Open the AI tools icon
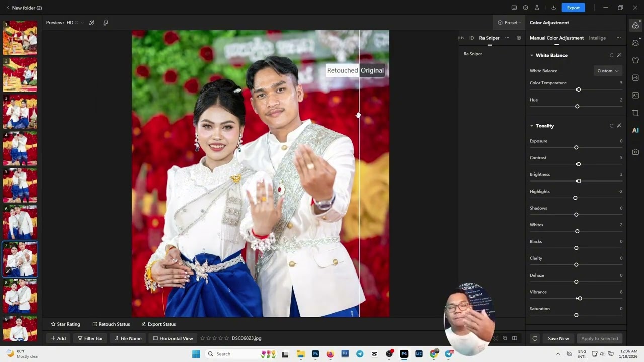The height and width of the screenshot is (362, 644). coord(635,130)
